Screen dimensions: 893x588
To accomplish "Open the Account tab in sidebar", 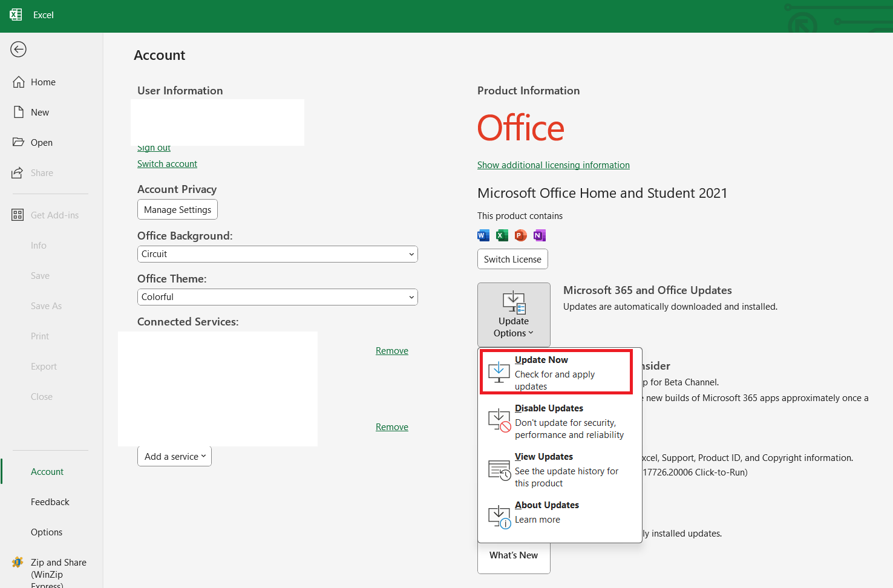I will (x=47, y=472).
